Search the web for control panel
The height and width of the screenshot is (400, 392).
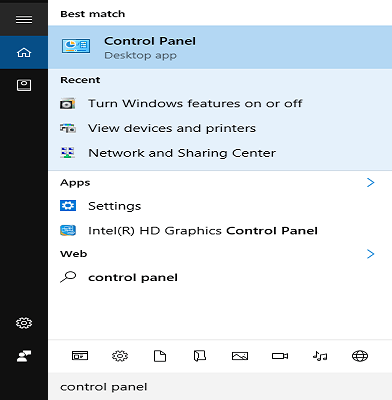[x=220, y=277]
